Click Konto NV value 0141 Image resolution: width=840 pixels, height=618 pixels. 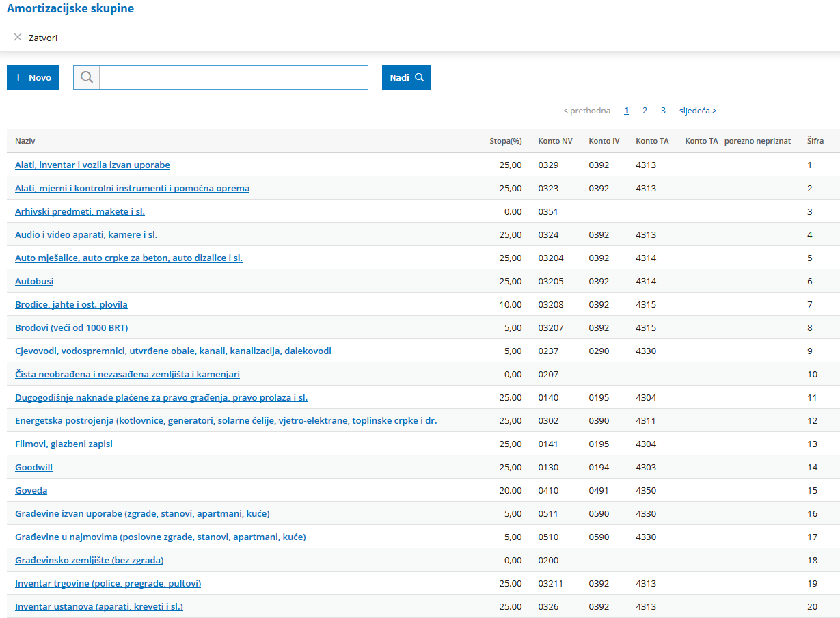point(548,444)
